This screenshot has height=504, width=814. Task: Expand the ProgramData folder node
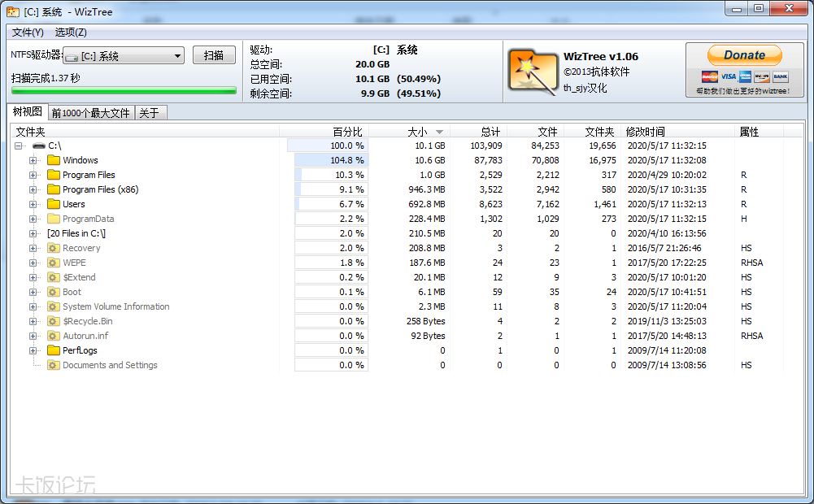click(x=33, y=219)
